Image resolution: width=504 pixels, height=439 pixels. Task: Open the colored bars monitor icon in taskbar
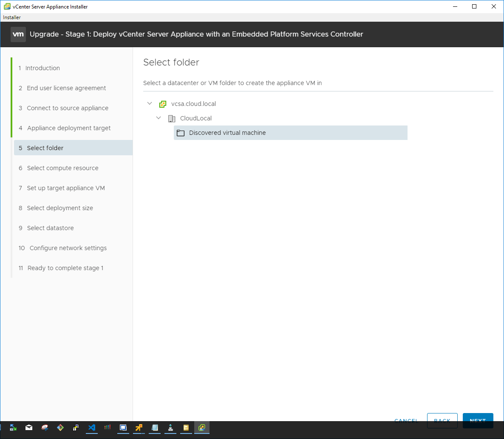(108, 428)
